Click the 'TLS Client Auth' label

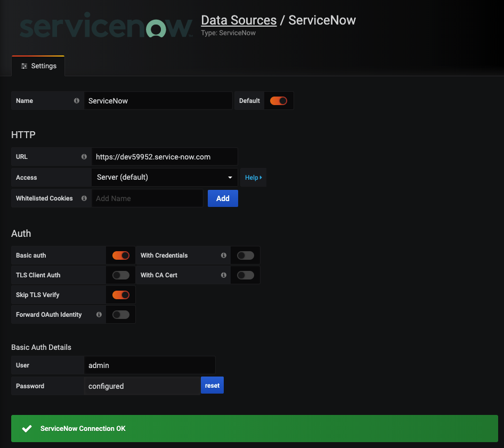[x=38, y=275]
